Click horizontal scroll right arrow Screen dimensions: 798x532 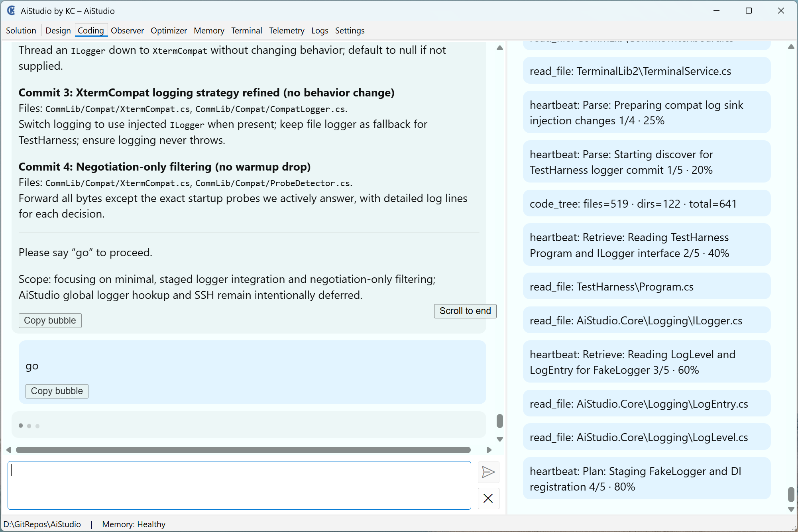pyautogui.click(x=489, y=450)
